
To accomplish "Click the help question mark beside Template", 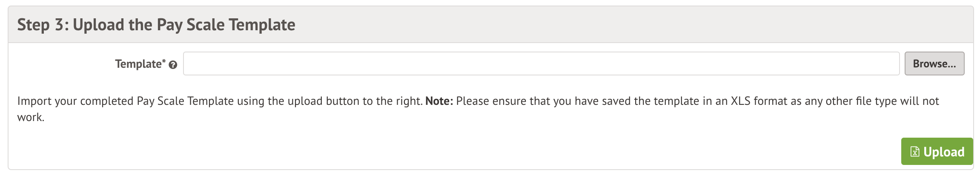I will click(x=173, y=65).
